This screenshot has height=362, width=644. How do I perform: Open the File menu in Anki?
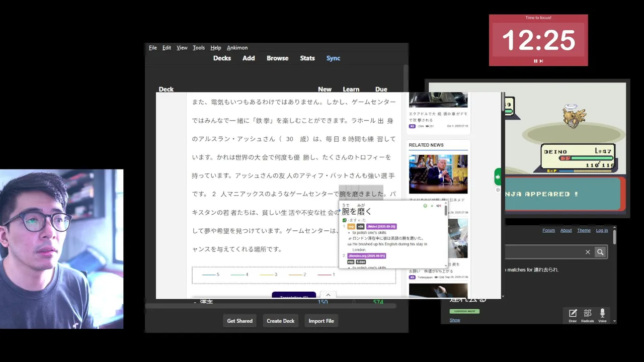tap(153, 48)
